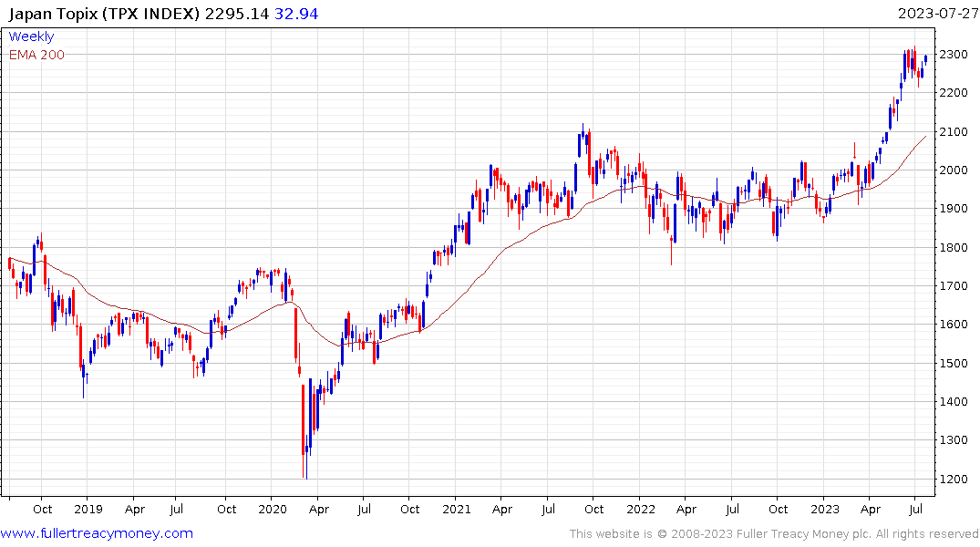Click the 2300 price axis label
980x547 pixels.
tap(954, 55)
